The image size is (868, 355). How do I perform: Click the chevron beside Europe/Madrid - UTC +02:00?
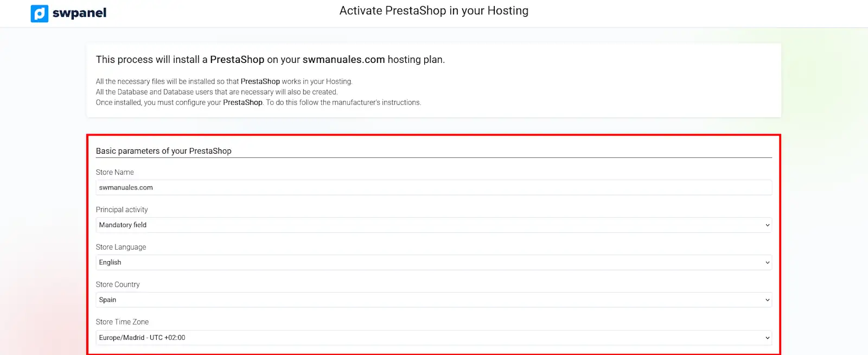click(767, 337)
